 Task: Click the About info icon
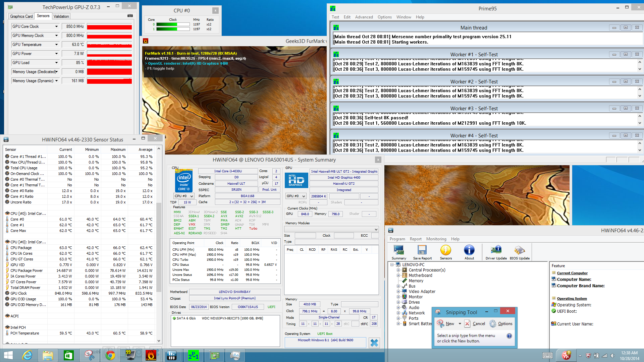469,250
